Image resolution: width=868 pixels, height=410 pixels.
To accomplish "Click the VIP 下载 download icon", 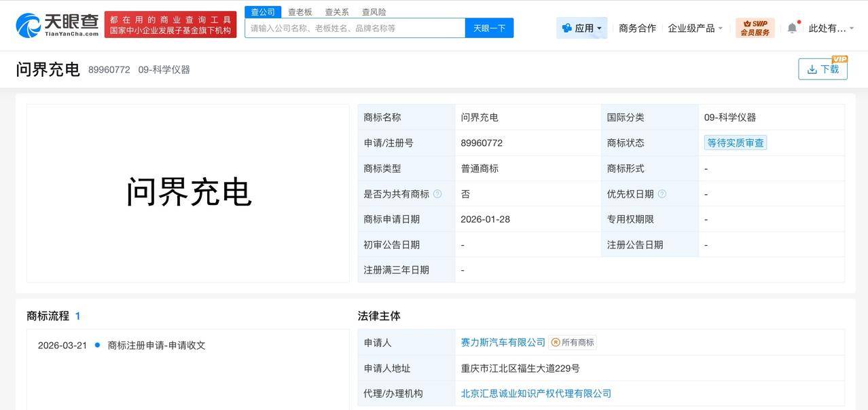I will [812, 69].
